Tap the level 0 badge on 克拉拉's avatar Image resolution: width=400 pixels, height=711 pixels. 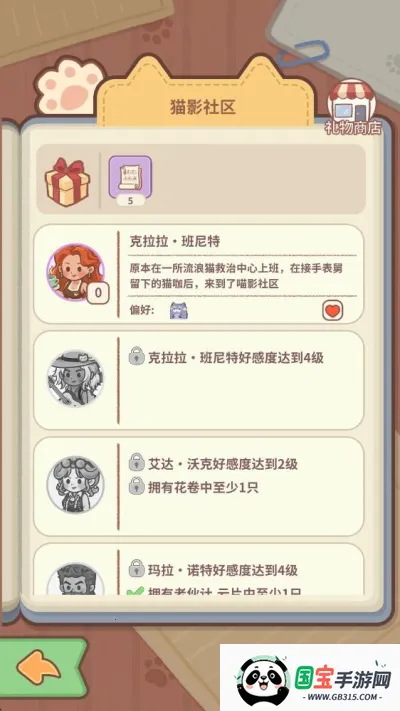[98, 294]
